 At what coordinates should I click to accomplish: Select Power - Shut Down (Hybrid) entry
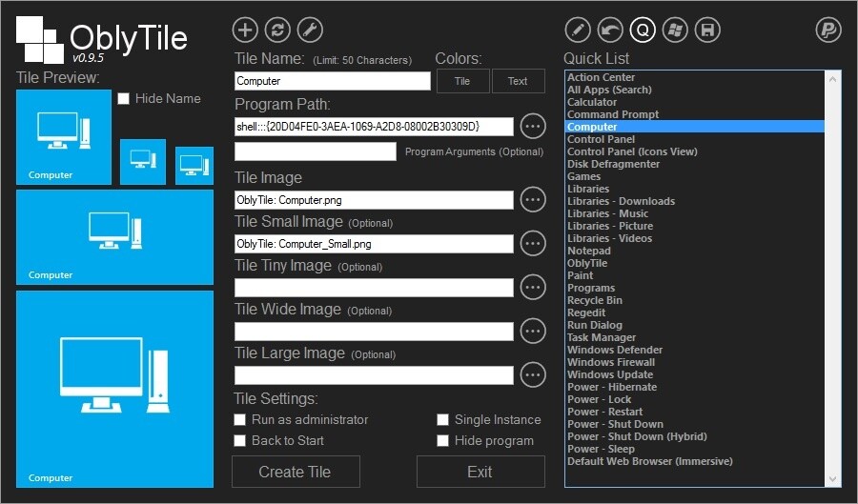tap(637, 436)
